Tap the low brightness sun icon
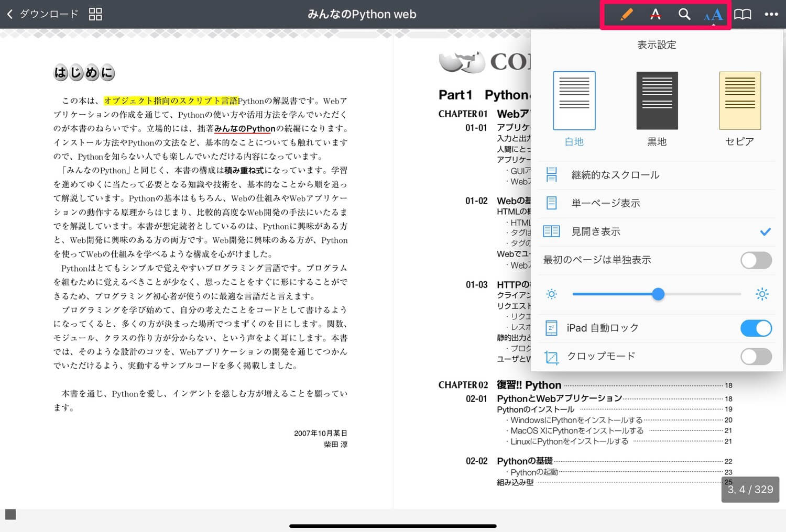Viewport: 786px width, 532px height. point(551,294)
